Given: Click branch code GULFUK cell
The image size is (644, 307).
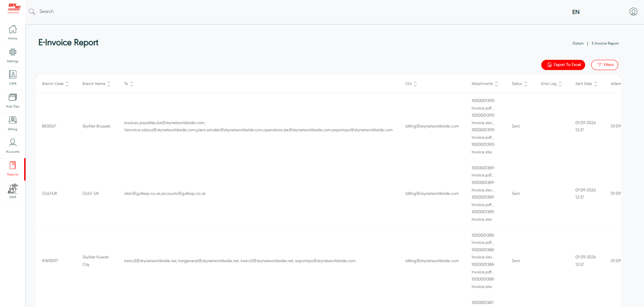Looking at the screenshot, I should (x=50, y=193).
